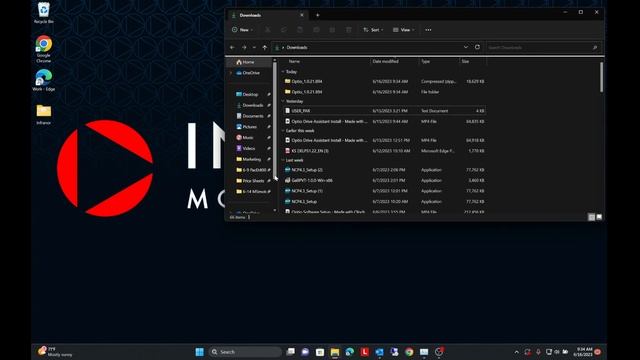Viewport: 640px width, 360px height.
Task: Select the USER_PAR text document
Action: 384,111
